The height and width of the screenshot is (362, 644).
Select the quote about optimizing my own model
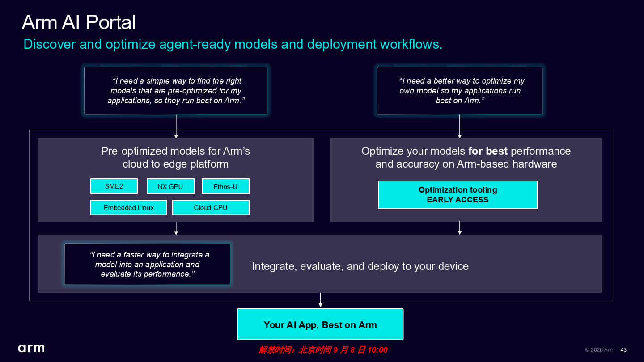pyautogui.click(x=460, y=91)
